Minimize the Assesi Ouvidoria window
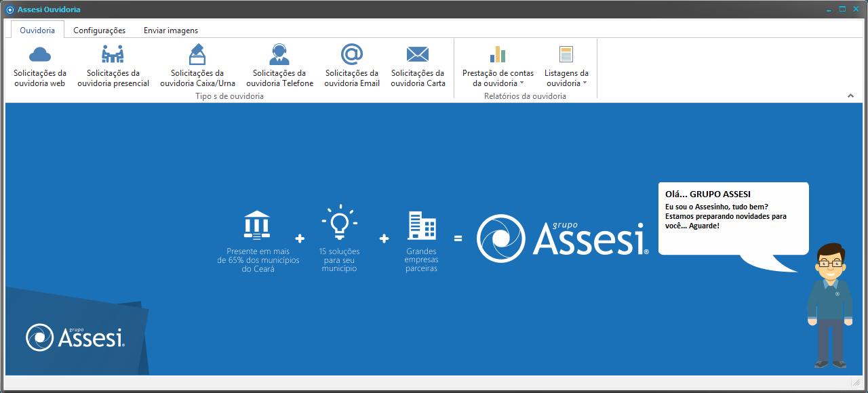The height and width of the screenshot is (393, 868). (x=829, y=9)
